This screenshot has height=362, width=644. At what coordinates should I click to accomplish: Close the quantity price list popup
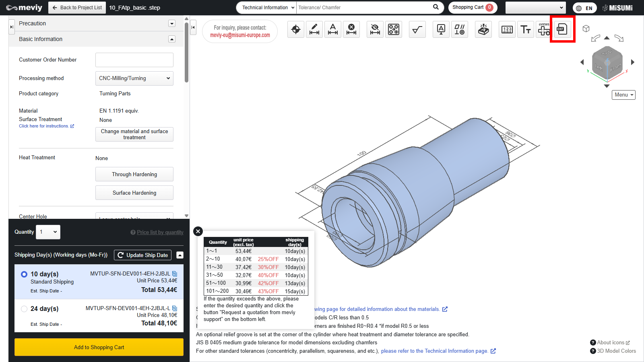coord(198,231)
